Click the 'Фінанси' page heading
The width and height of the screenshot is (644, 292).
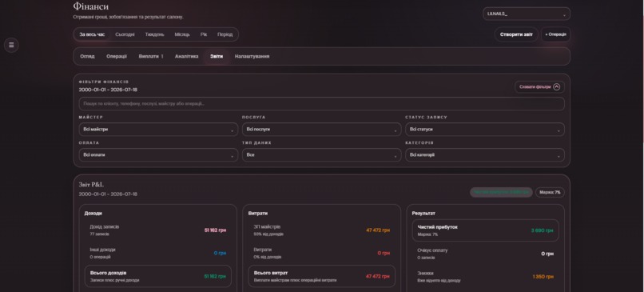pyautogui.click(x=91, y=6)
